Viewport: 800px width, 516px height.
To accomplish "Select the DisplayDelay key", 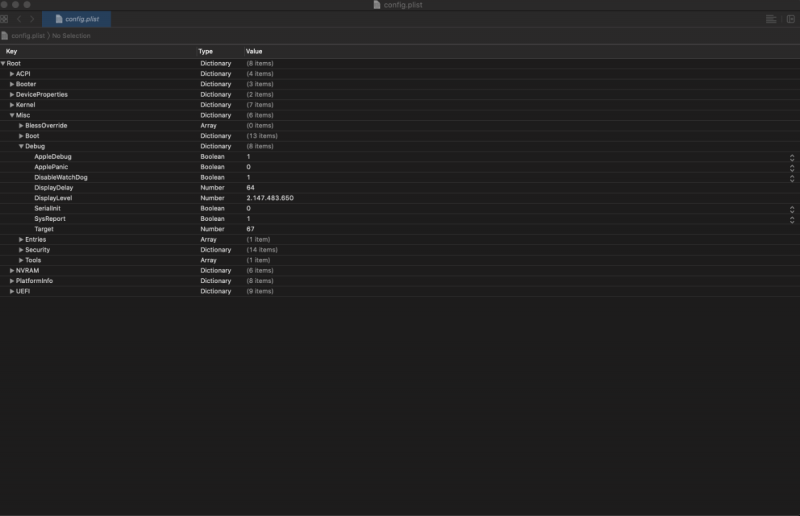I will 54,188.
